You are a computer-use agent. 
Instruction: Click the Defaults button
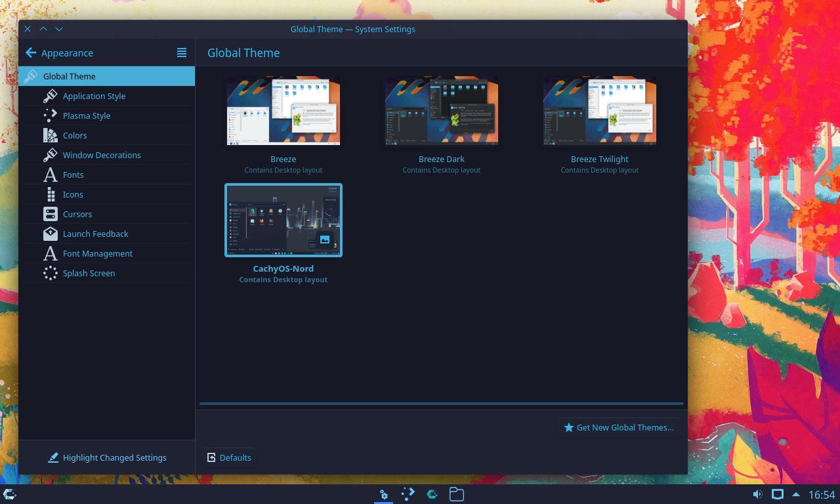coord(229,457)
